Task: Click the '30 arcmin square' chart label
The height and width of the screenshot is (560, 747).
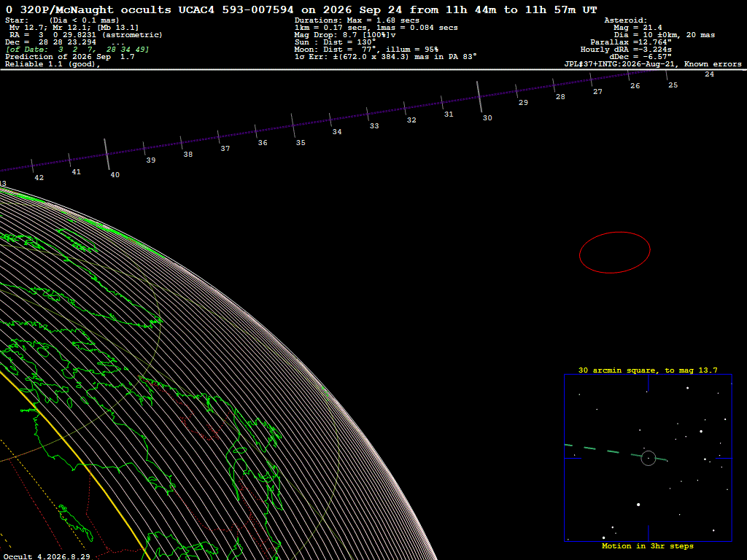Action: (648, 370)
